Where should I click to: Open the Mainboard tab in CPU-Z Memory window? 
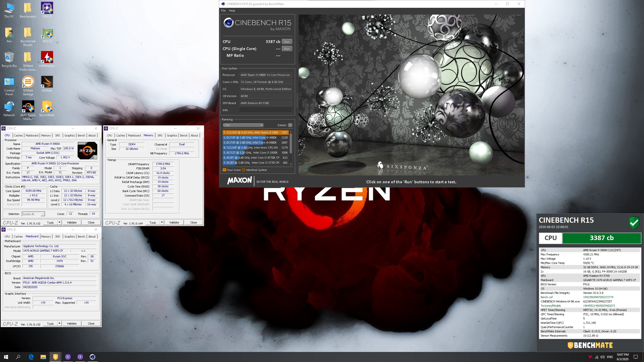coord(134,135)
